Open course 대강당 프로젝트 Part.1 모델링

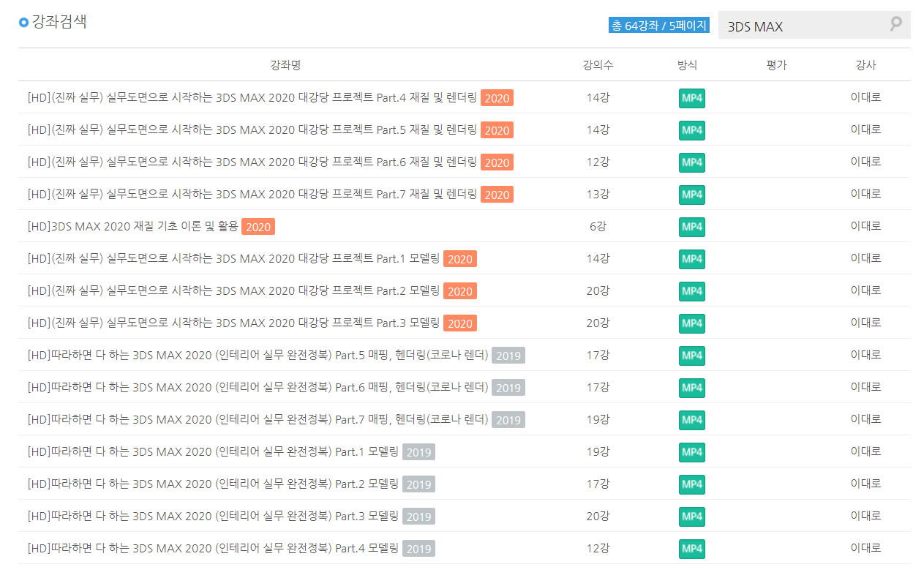pyautogui.click(x=233, y=258)
